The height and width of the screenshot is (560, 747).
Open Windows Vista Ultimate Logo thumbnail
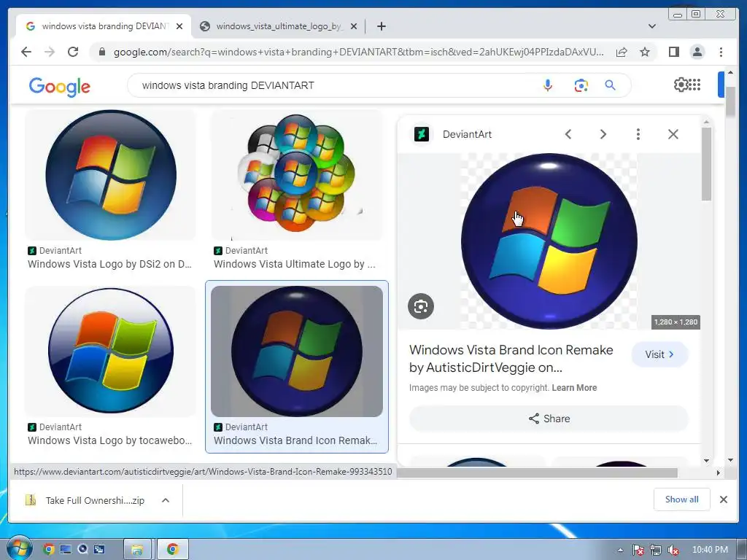297,175
